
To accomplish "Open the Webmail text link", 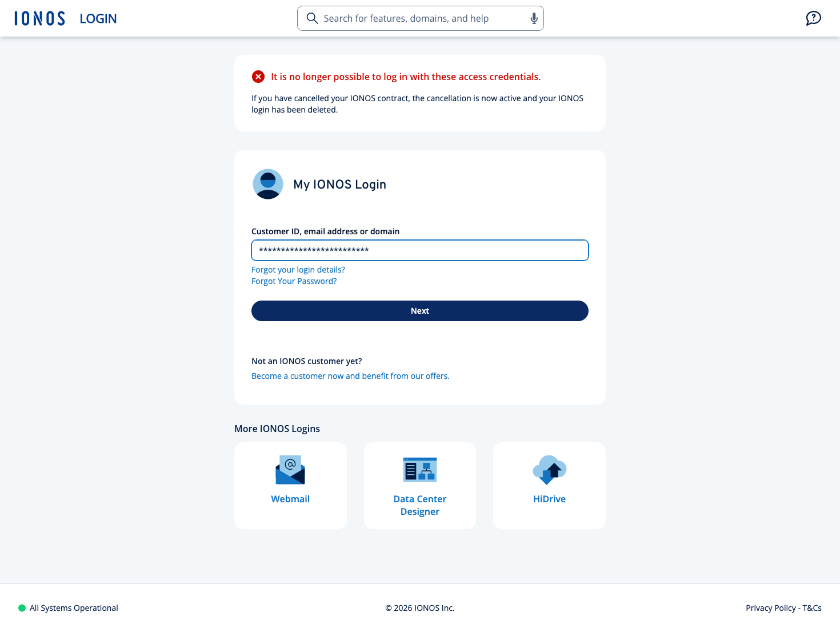I will [290, 499].
